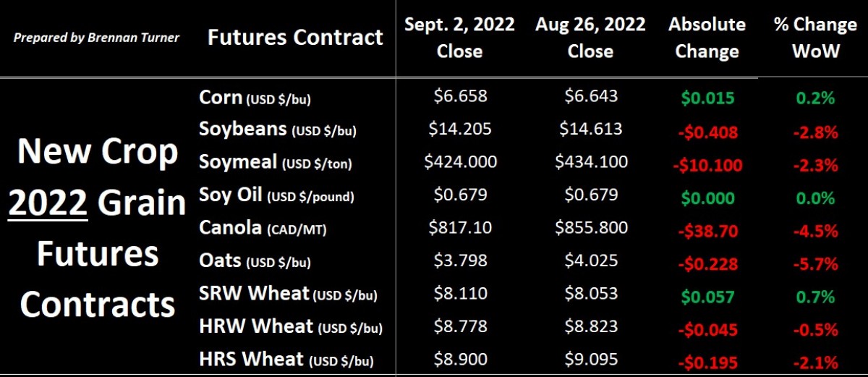This screenshot has height=377, width=868.
Task: Click the Absolute Change column header
Action: click(x=706, y=38)
